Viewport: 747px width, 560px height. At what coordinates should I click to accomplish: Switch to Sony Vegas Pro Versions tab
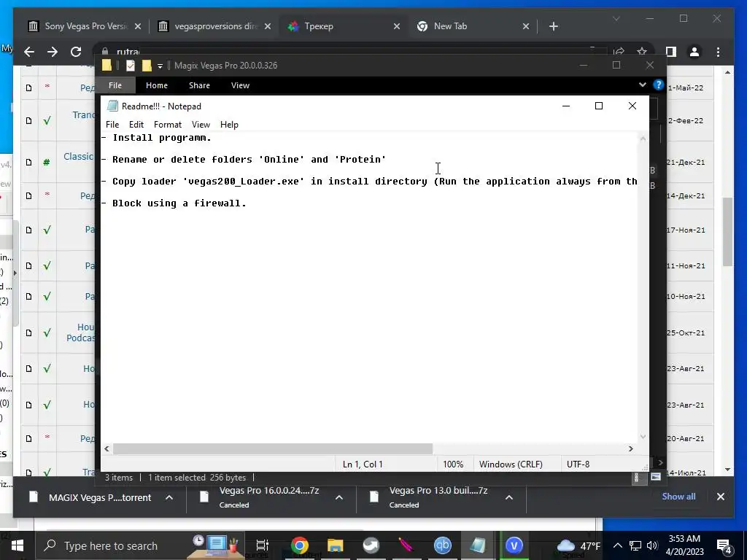pyautogui.click(x=86, y=26)
